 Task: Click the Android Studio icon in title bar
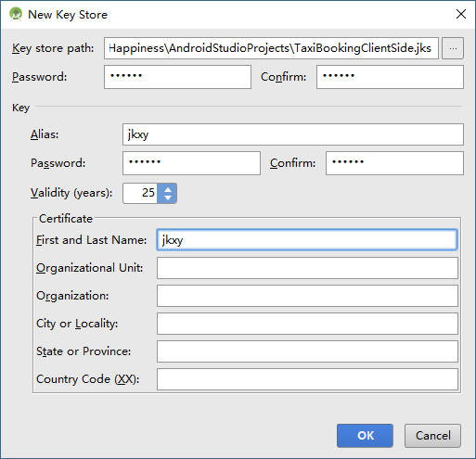coord(16,14)
